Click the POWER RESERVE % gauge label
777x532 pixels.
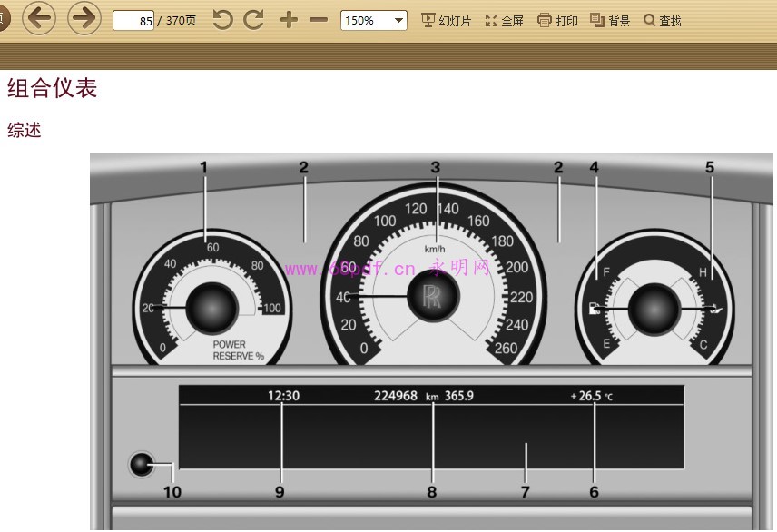[238, 350]
